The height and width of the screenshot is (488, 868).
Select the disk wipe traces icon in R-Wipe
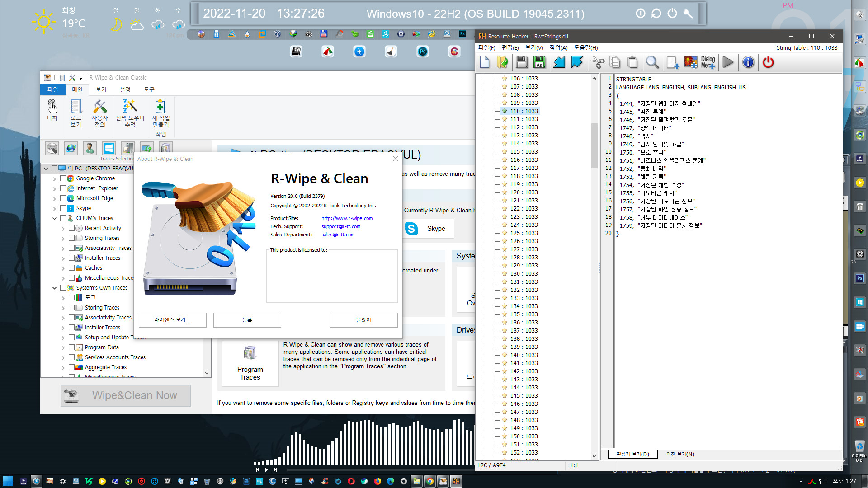52,148
